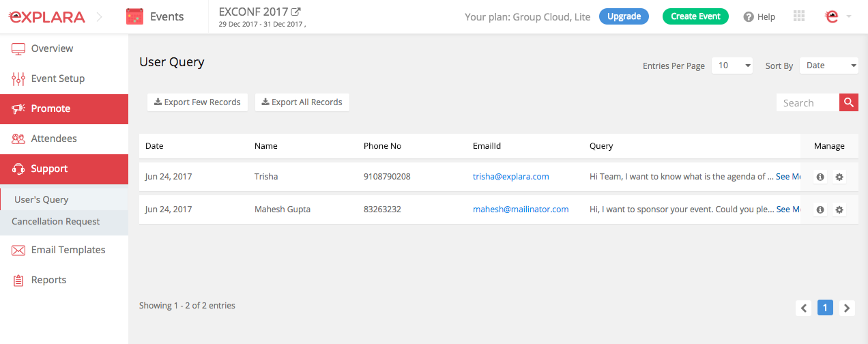The image size is (868, 344).
Task: Click the Events header label
Action: coord(167,17)
